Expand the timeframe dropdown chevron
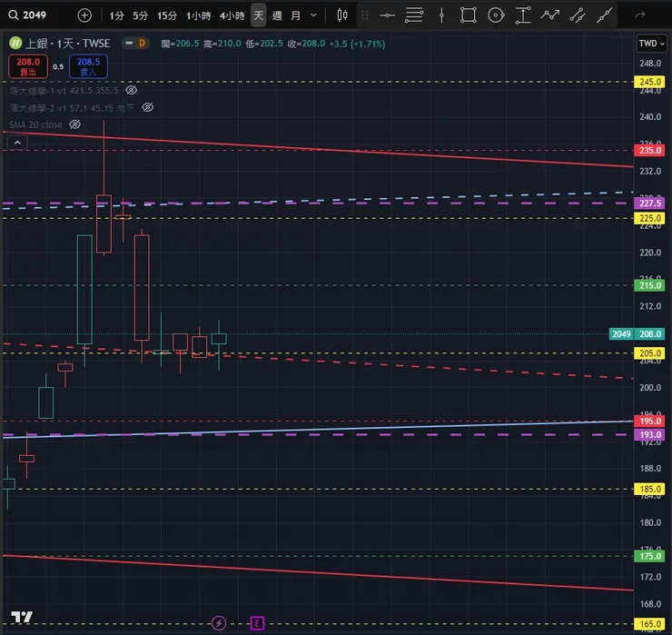Image resolution: width=672 pixels, height=635 pixels. coord(313,15)
